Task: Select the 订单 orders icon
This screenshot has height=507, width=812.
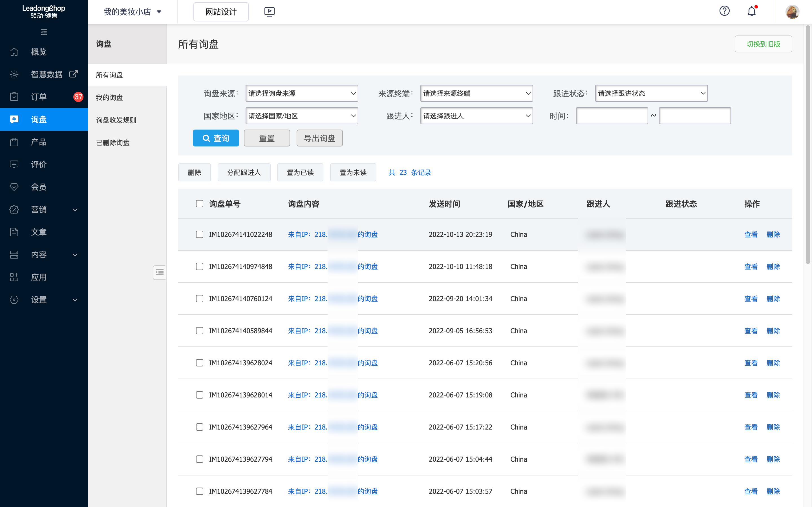Action: (14, 97)
